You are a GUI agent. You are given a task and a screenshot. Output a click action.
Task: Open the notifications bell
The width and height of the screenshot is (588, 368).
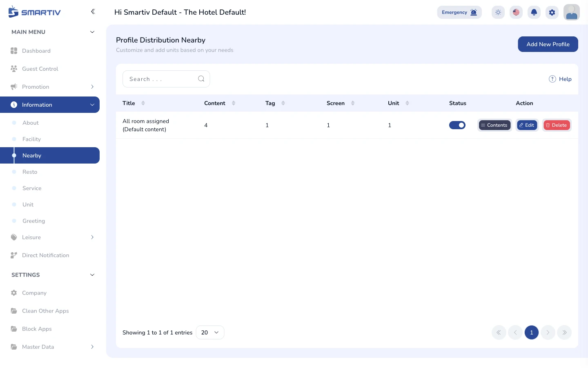[x=534, y=12]
